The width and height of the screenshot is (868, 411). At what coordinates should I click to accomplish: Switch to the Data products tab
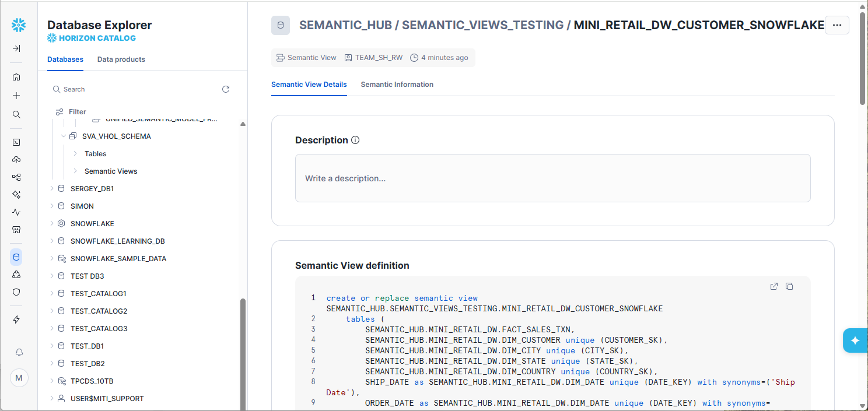[121, 59]
